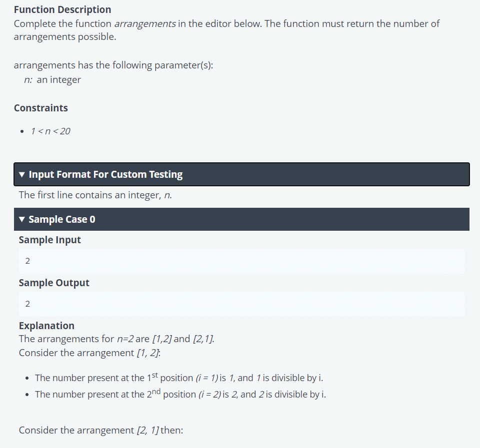Click the Explanation heading

(46, 326)
